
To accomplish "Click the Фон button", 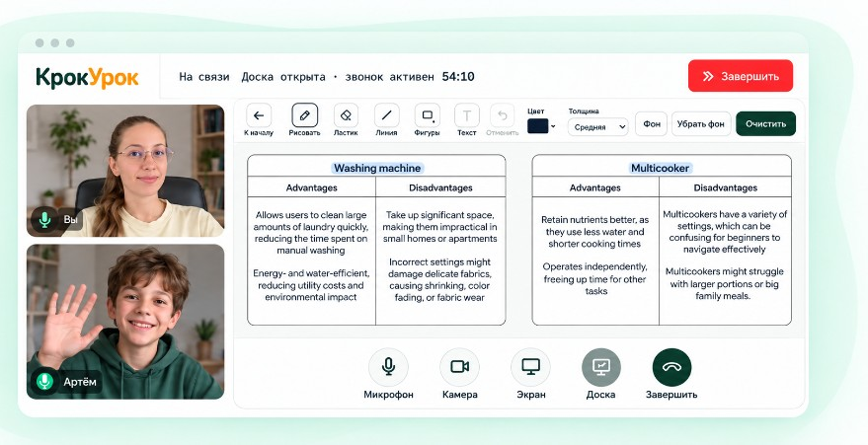I will (652, 123).
